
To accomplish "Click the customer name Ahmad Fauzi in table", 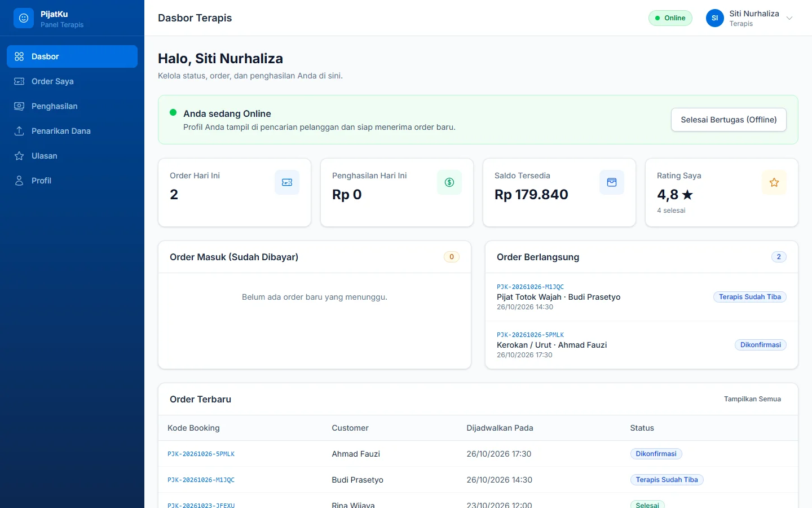I will (356, 454).
